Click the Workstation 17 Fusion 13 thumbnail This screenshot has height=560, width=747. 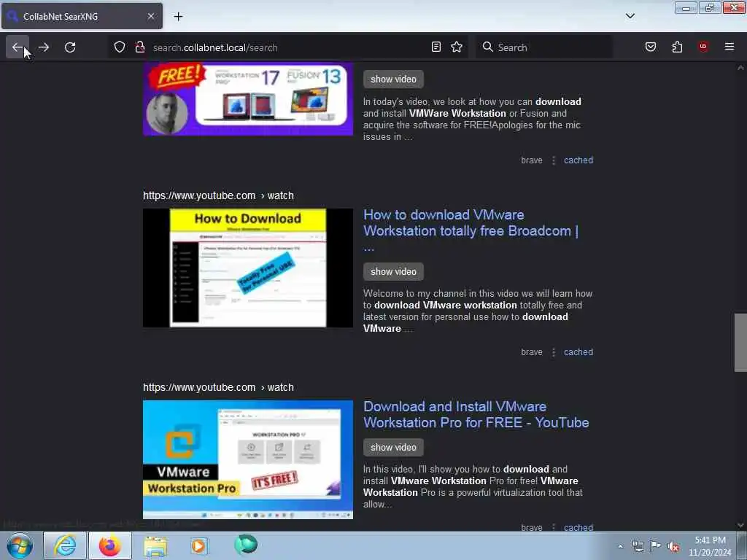click(248, 99)
